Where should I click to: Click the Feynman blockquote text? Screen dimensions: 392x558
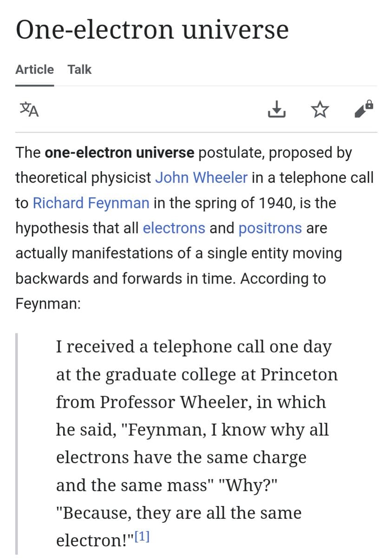[x=196, y=443]
